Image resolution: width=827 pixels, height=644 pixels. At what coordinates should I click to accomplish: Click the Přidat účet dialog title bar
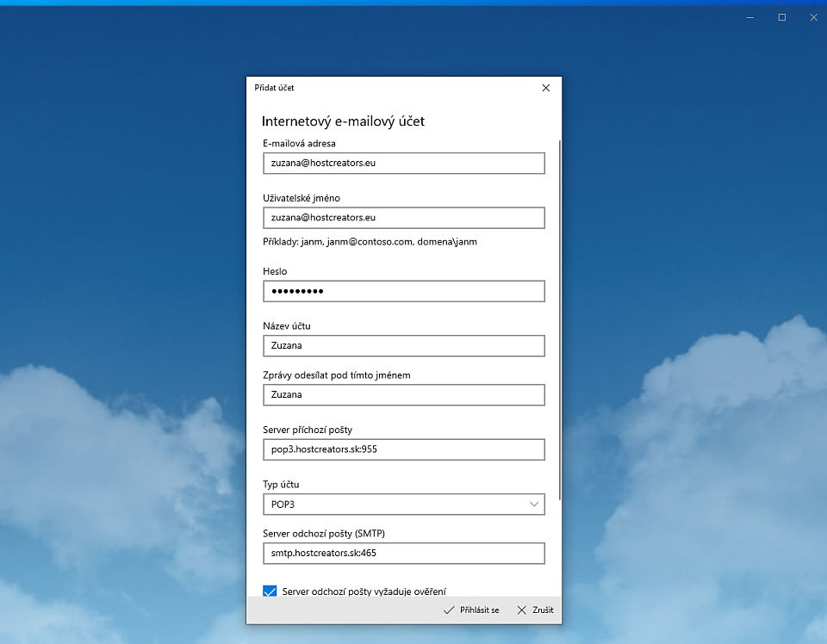point(388,88)
